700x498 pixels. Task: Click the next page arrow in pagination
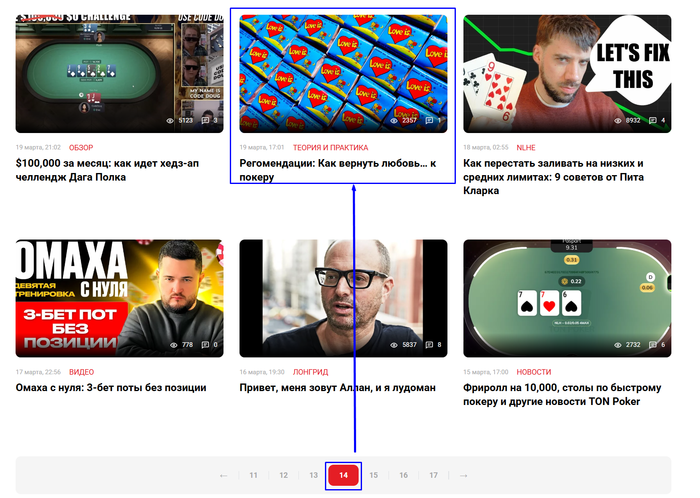[463, 476]
